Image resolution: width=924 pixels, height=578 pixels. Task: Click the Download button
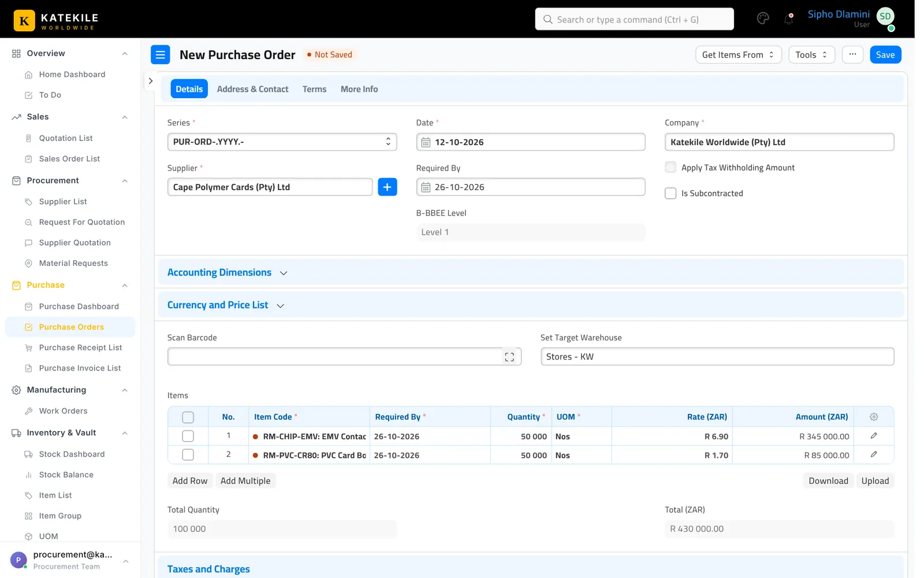point(828,481)
